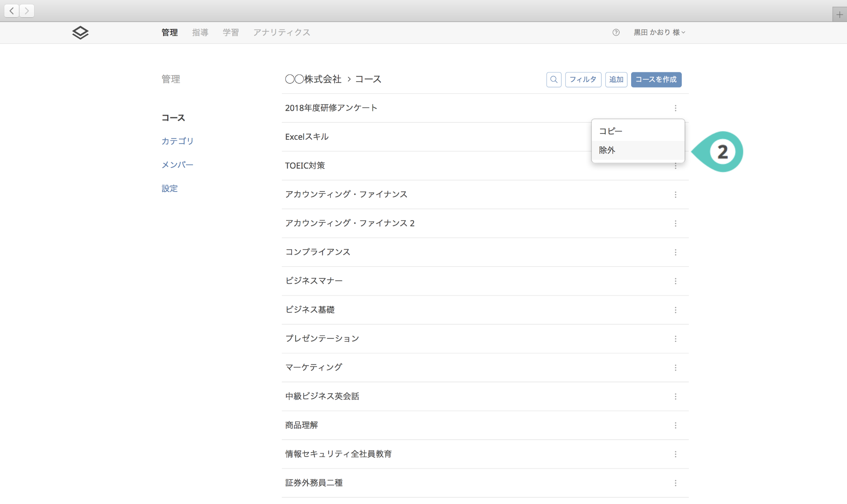
Task: Open options menu for 2018年度研修アンケート
Action: (675, 108)
